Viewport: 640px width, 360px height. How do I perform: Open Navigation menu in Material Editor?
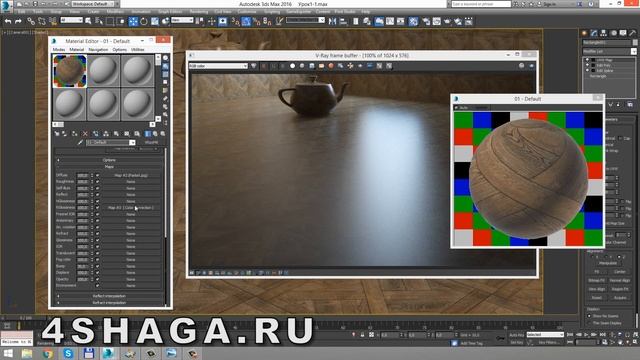coord(98,49)
